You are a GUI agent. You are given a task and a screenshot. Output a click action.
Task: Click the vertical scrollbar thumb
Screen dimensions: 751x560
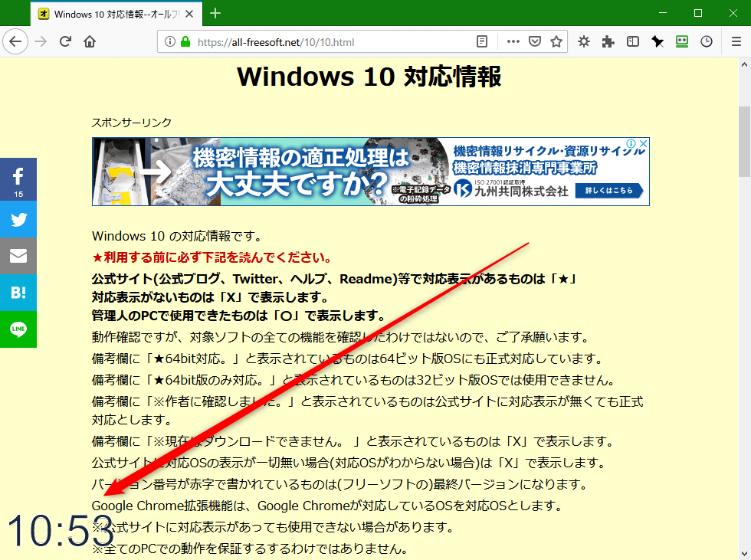pos(744,142)
